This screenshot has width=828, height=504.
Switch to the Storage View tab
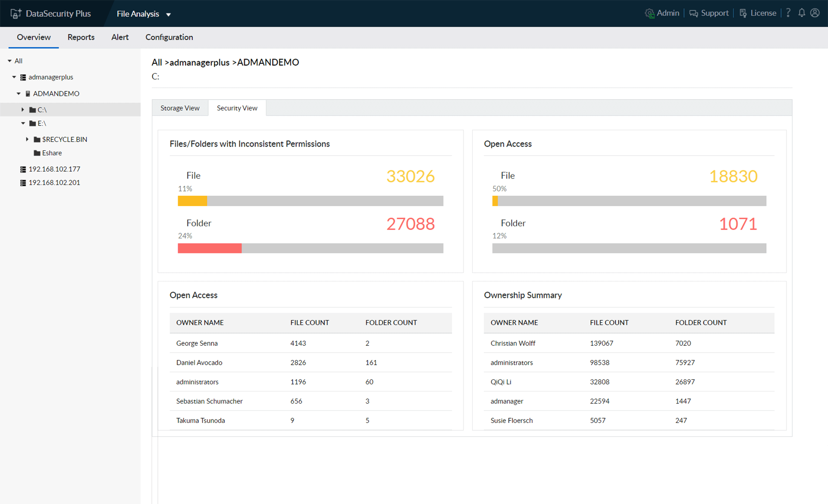coord(180,108)
